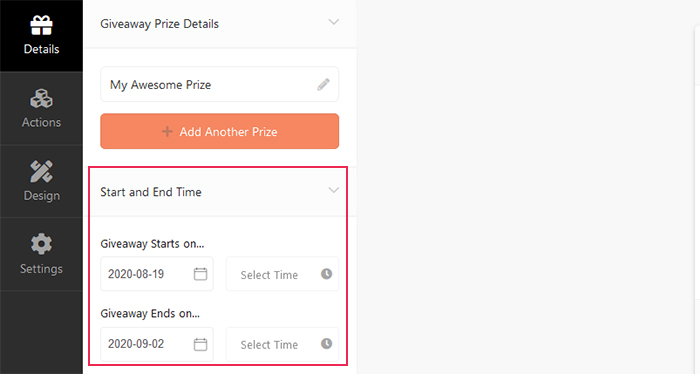This screenshot has height=374, width=700.
Task: Click the My Awesome Prize name field
Action: pos(220,84)
